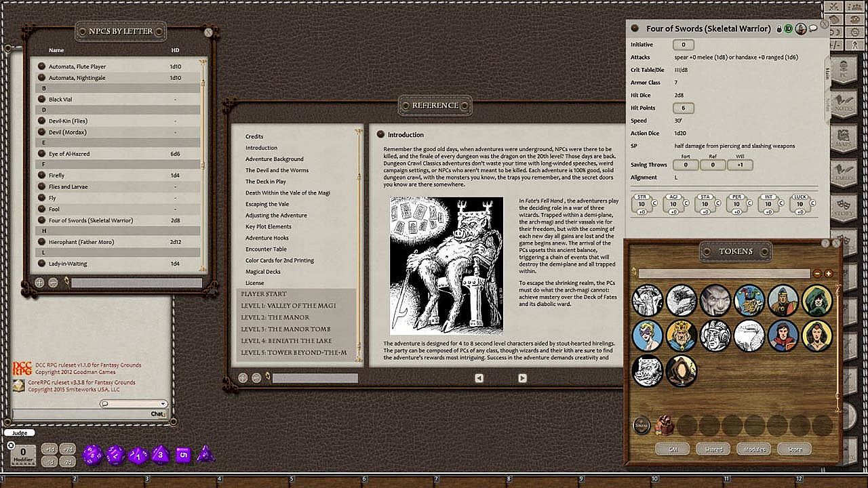Open Adventure Background reference page
This screenshot has width=868, height=488.
pos(275,159)
